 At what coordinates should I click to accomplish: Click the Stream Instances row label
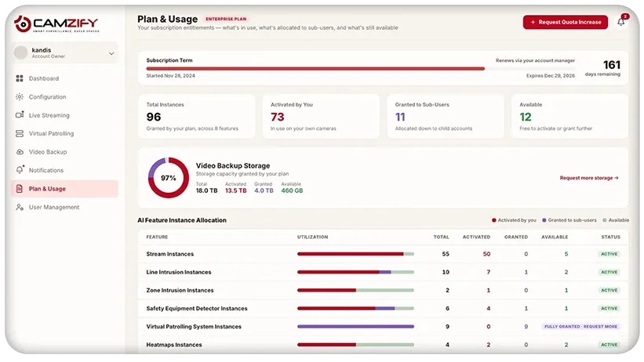pyautogui.click(x=170, y=254)
